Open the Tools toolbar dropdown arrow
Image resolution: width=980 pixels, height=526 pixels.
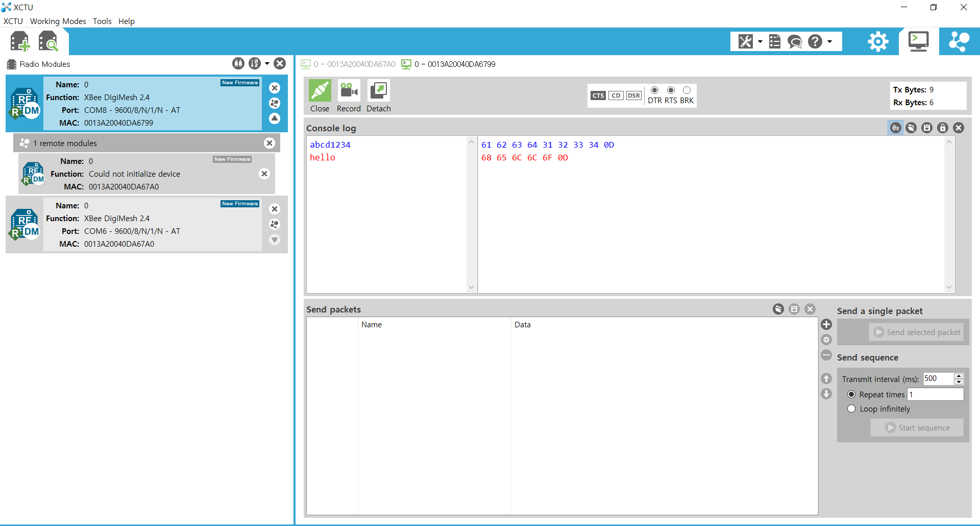(x=760, y=42)
